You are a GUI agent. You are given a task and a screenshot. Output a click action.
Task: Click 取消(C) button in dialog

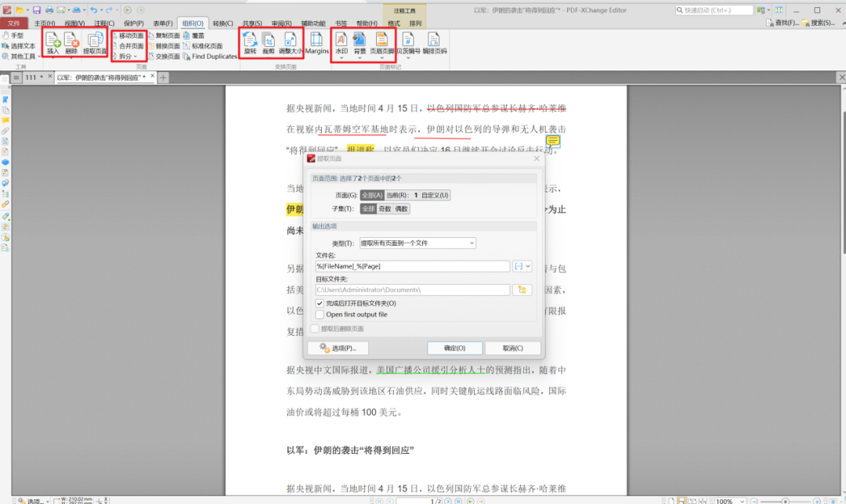click(512, 348)
